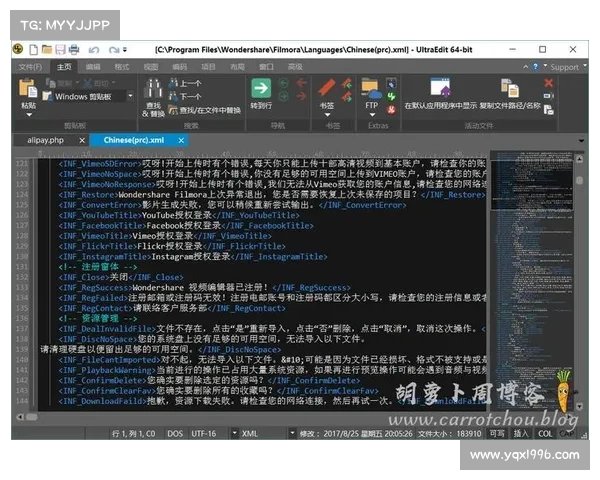Click the document minimap preview
Screen dimensions: 600x480
(532, 281)
